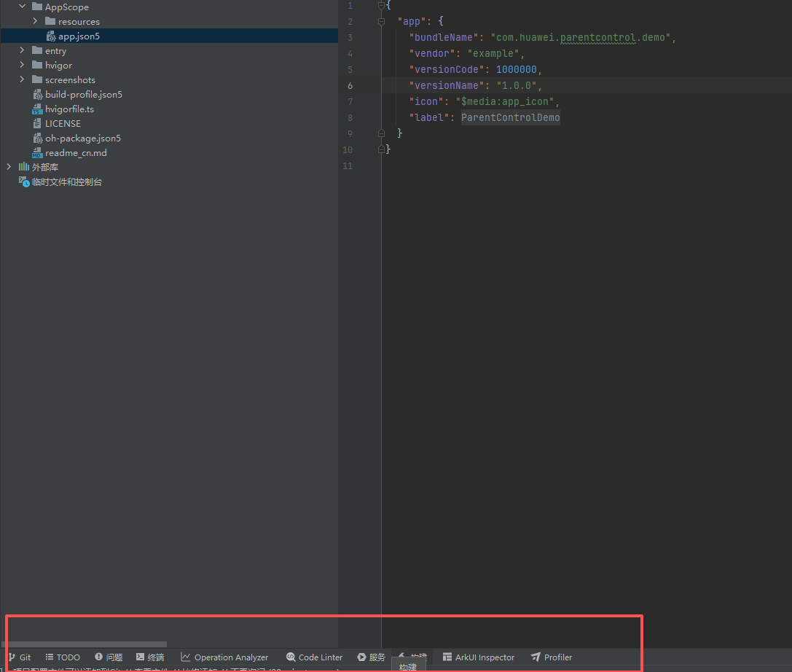Select the hvigorfile.ts file

point(69,109)
